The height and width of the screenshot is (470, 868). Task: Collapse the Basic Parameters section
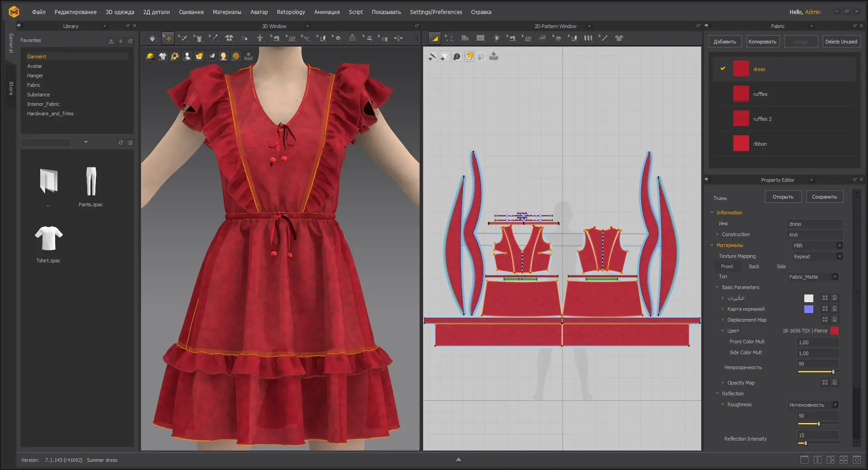(x=717, y=287)
